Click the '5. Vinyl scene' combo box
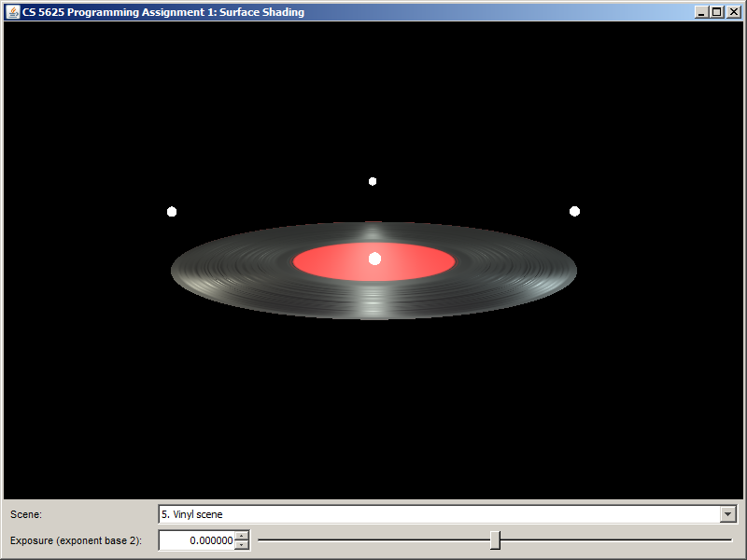This screenshot has height=560, width=747. [x=439, y=514]
